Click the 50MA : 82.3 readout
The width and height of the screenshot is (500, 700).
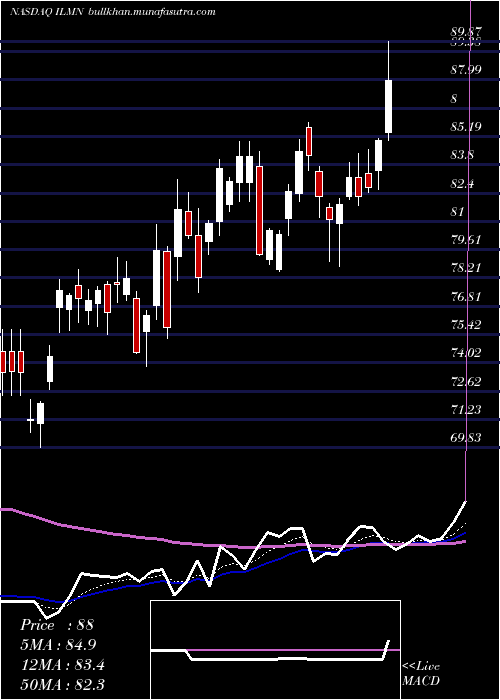coord(62,685)
